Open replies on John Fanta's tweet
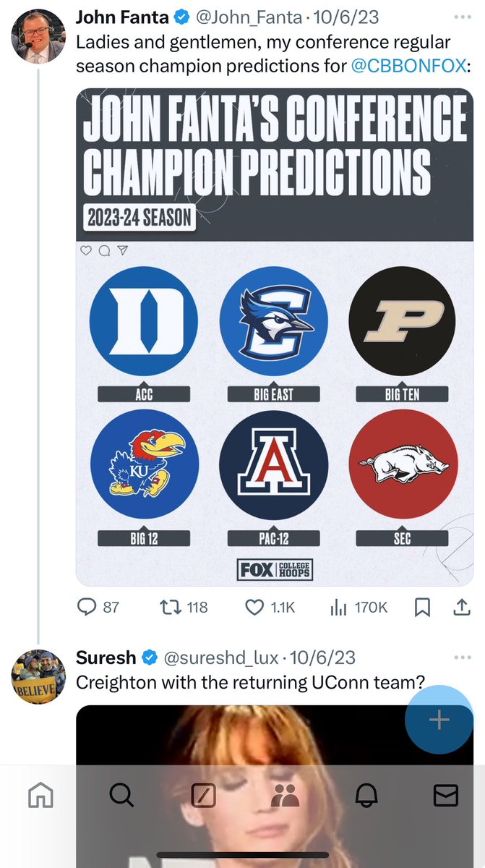The image size is (485, 868). coord(98,608)
